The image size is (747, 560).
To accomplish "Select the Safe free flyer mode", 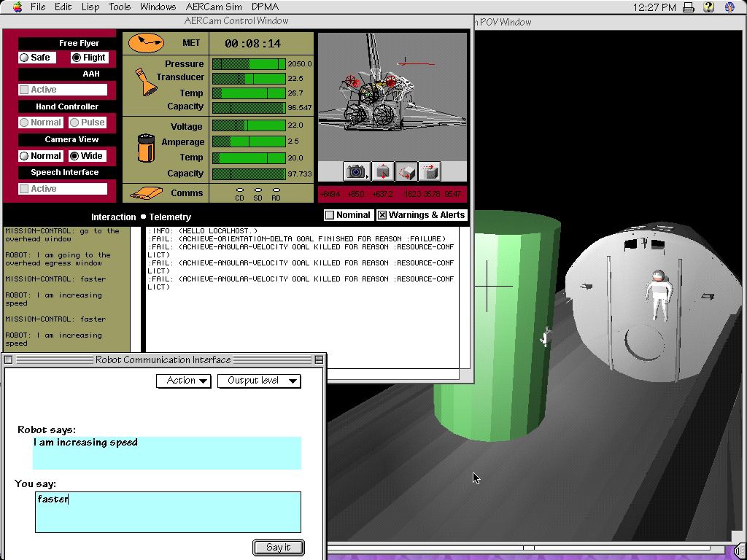I will [37, 58].
